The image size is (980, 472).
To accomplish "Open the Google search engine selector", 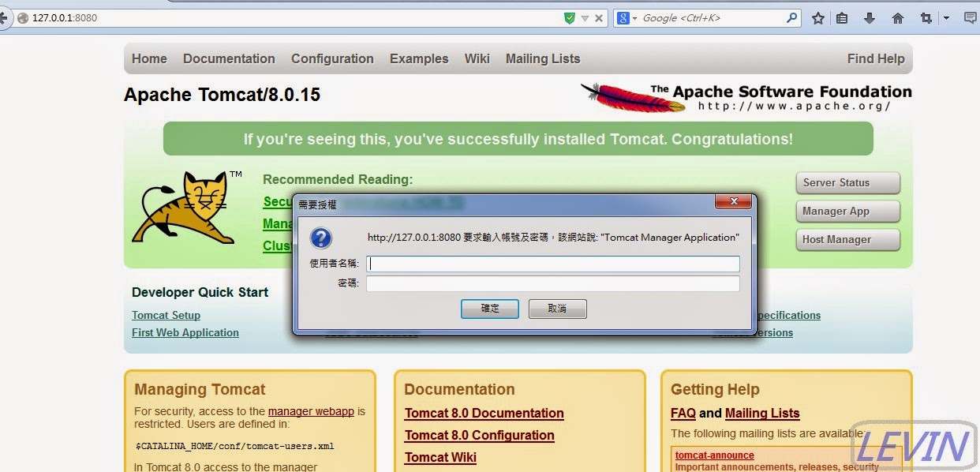I will (627, 17).
